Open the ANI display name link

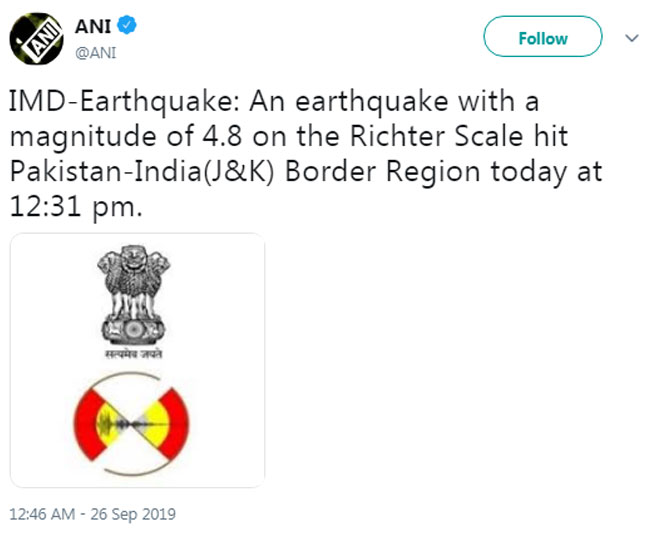click(93, 27)
